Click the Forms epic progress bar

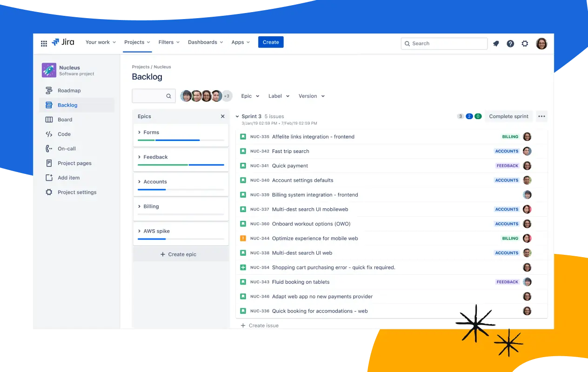pyautogui.click(x=181, y=140)
